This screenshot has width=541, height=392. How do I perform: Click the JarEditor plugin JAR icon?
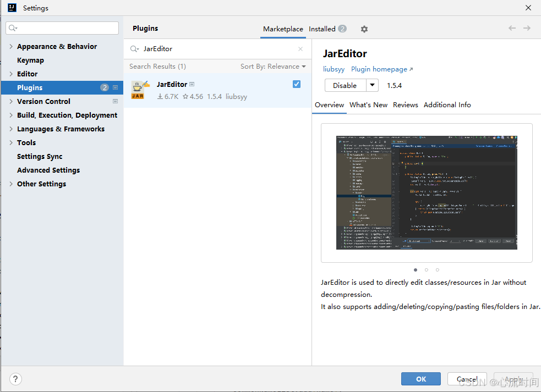coord(140,90)
